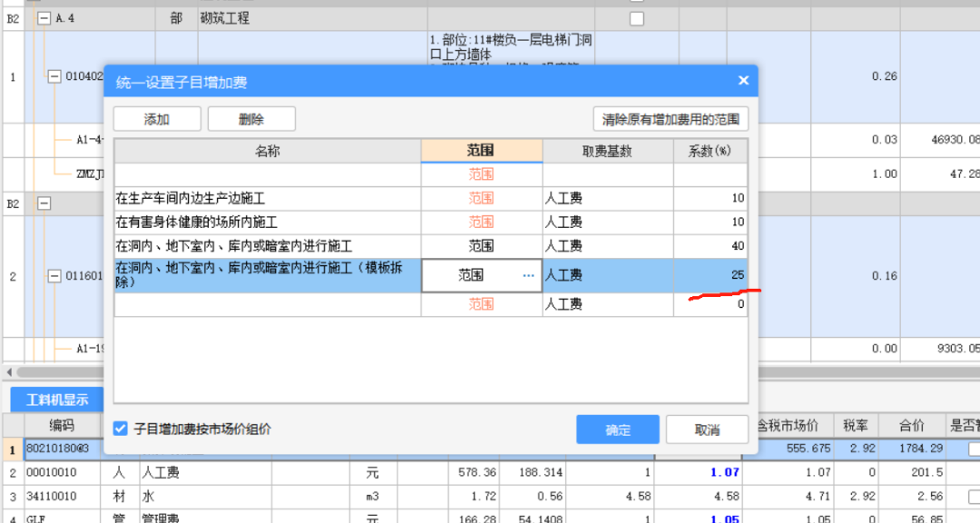Click the 47.28 value in main table

click(x=965, y=174)
